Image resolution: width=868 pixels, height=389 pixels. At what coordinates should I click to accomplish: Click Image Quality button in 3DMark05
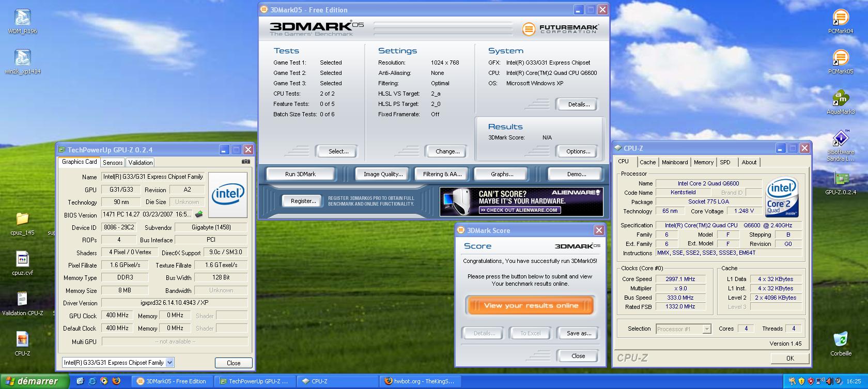pyautogui.click(x=383, y=174)
